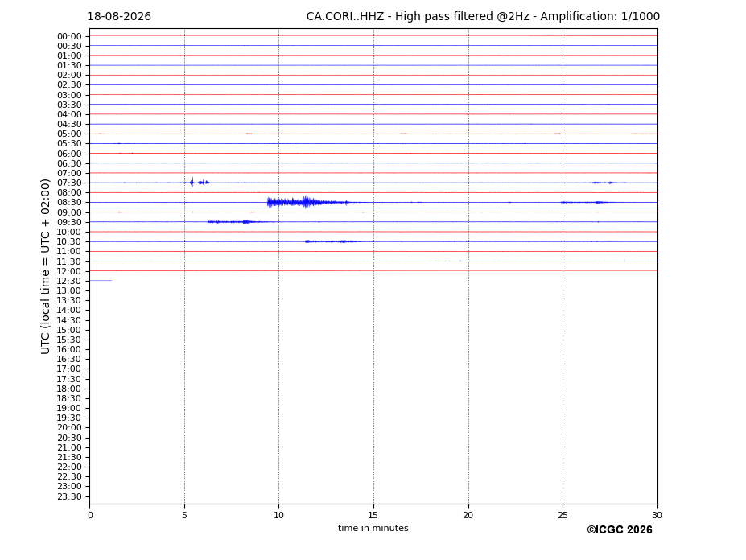Click the 16:00 time row label

[69, 350]
